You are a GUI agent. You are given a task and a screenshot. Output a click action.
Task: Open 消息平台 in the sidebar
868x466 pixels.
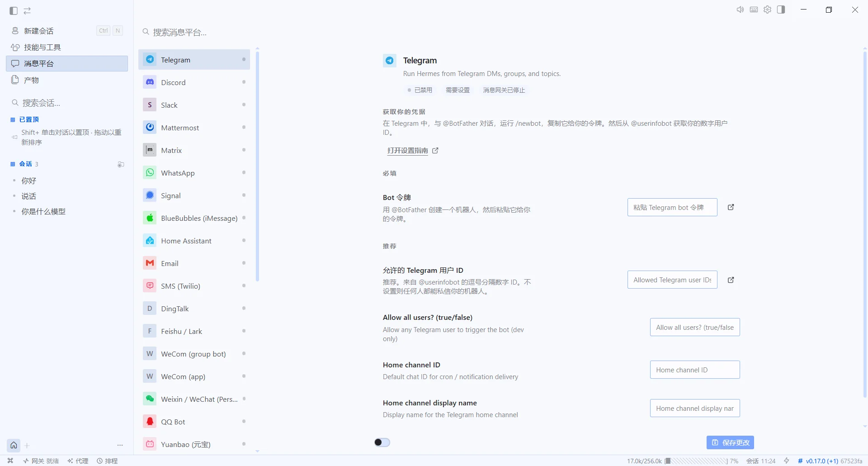tap(67, 63)
